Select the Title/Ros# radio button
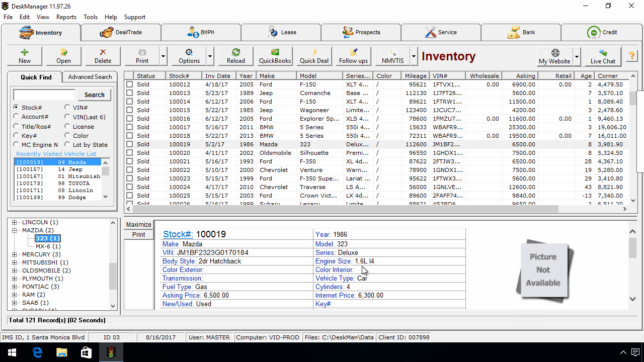Screen dimensions: 644x362 click(x=16, y=126)
